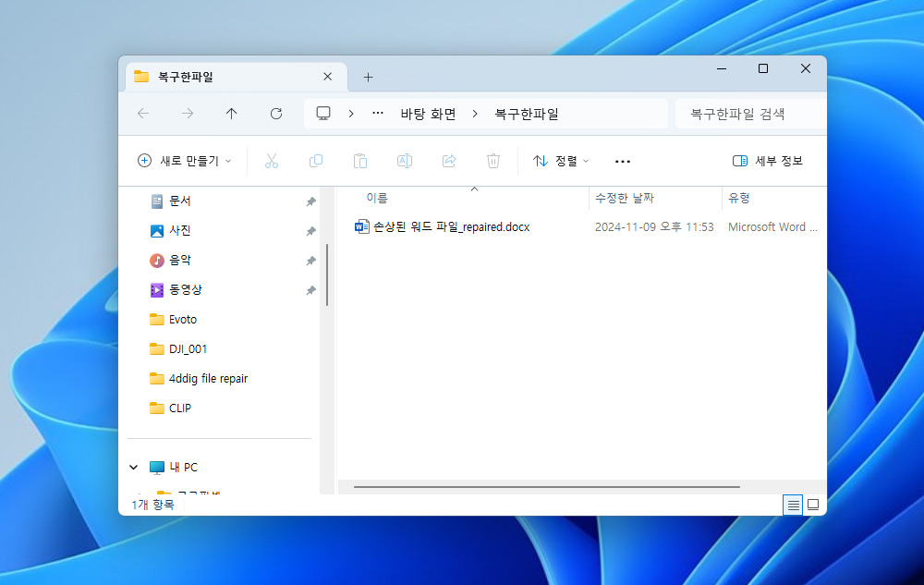Click the 복구한파일 검색 search box
924x585 pixels.
point(750,114)
